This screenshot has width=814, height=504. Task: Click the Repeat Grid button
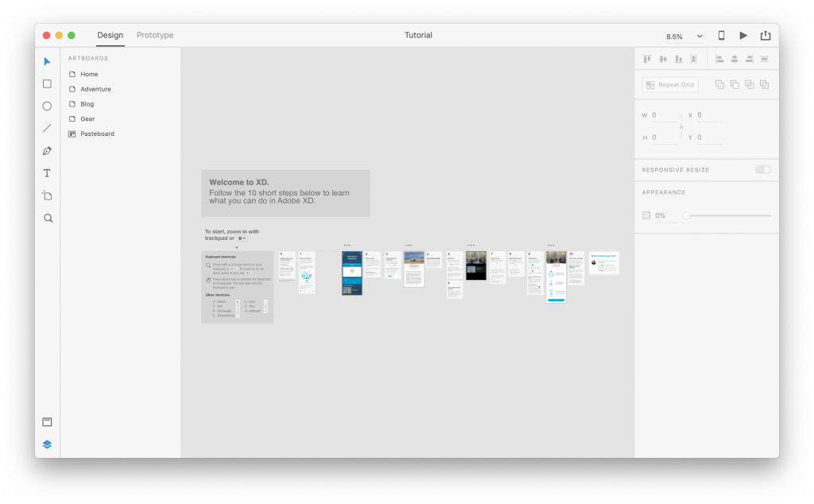point(670,84)
